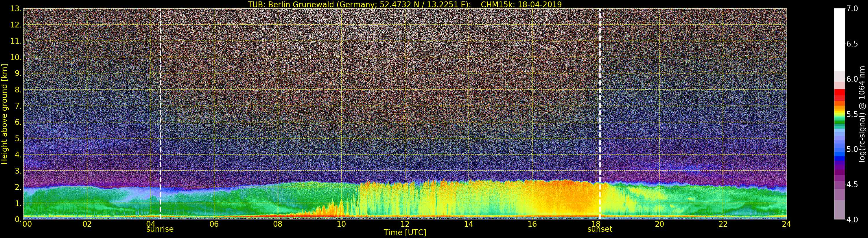Click the plot title for Berlin Grunewald
The image size is (868, 238).
405,4
